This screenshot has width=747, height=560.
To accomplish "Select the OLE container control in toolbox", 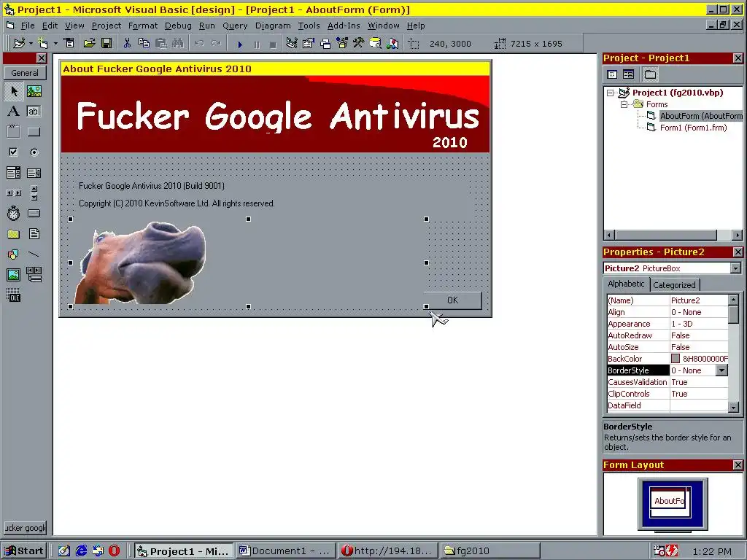I will click(x=14, y=295).
